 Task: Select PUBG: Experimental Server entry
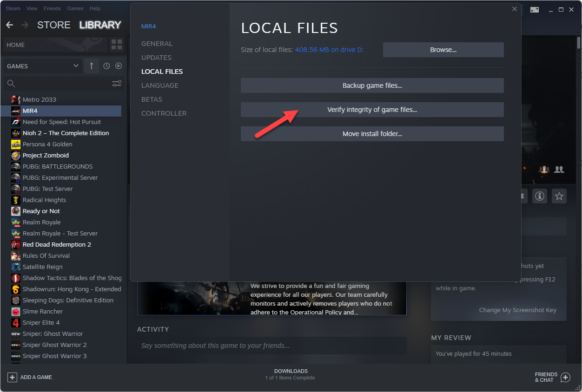pyautogui.click(x=60, y=177)
